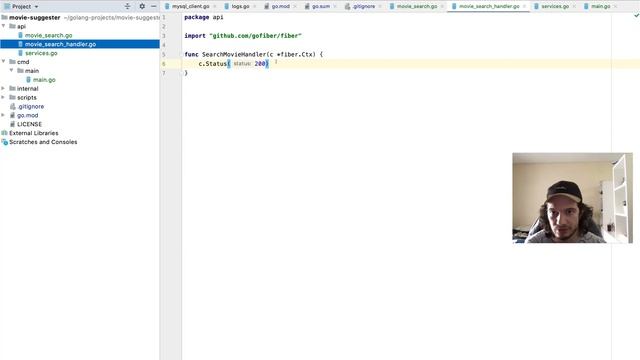
Task: Open Project panel settings gear
Action: tap(142, 6)
